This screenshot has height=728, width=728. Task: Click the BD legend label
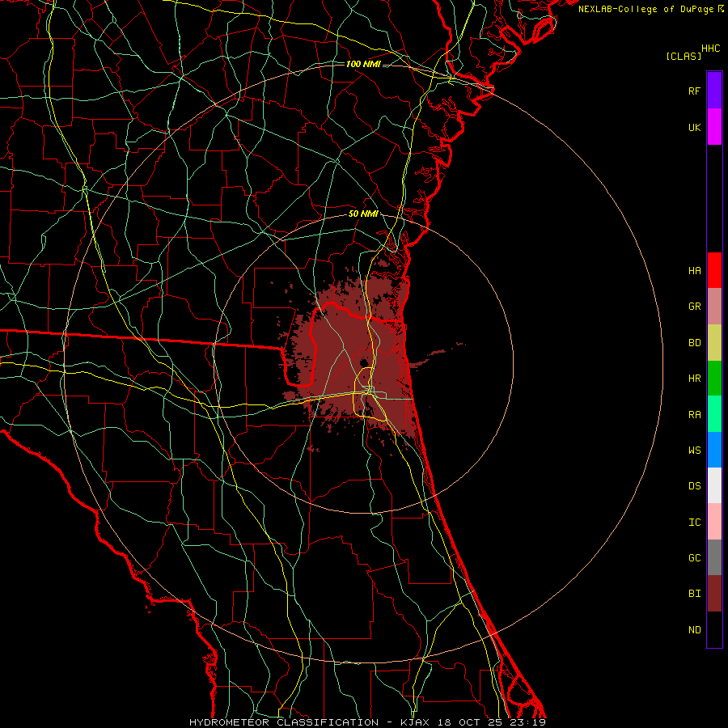[694, 343]
